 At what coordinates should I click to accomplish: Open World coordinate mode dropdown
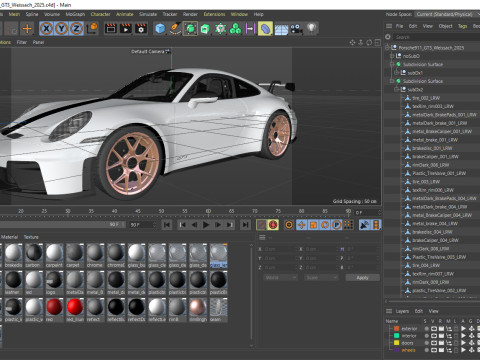(280, 277)
